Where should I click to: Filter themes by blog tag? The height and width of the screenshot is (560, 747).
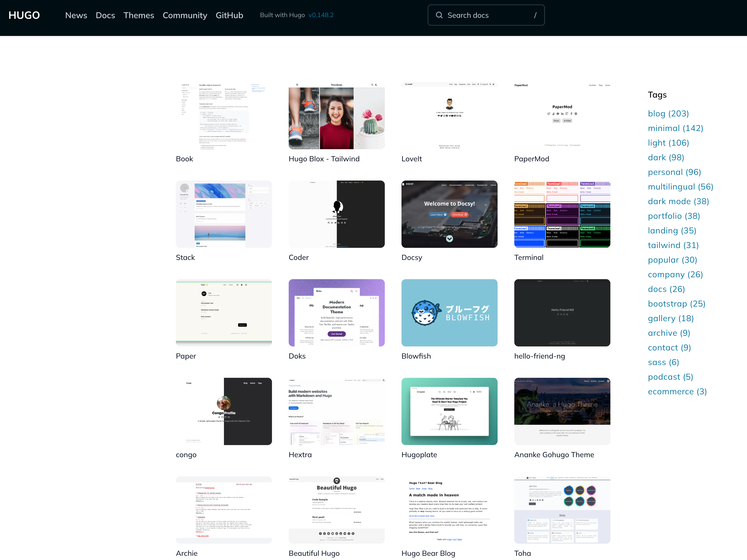coord(668,113)
